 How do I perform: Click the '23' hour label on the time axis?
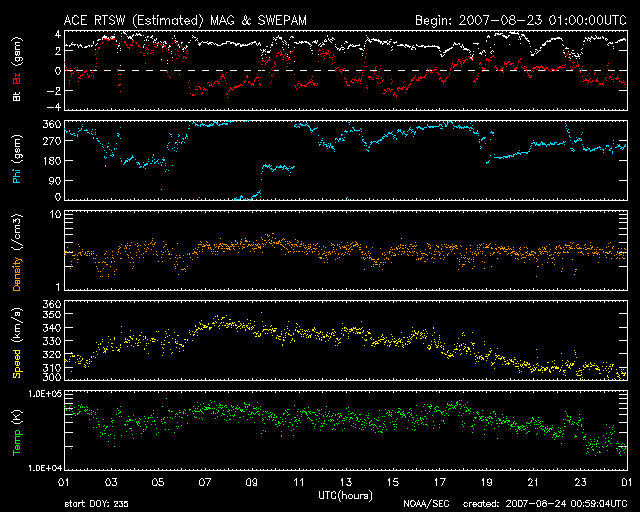[x=580, y=482]
